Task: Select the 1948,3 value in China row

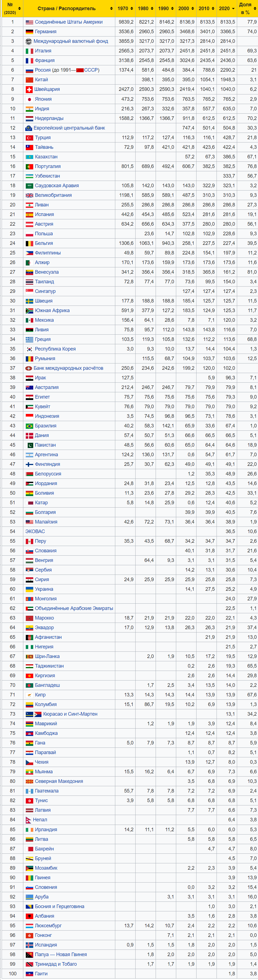Action: [x=228, y=80]
